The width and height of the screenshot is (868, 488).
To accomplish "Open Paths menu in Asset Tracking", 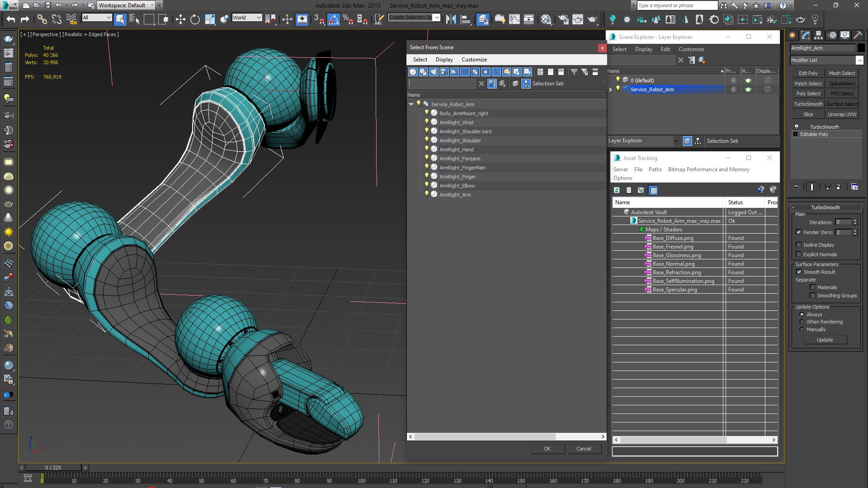I will (655, 169).
